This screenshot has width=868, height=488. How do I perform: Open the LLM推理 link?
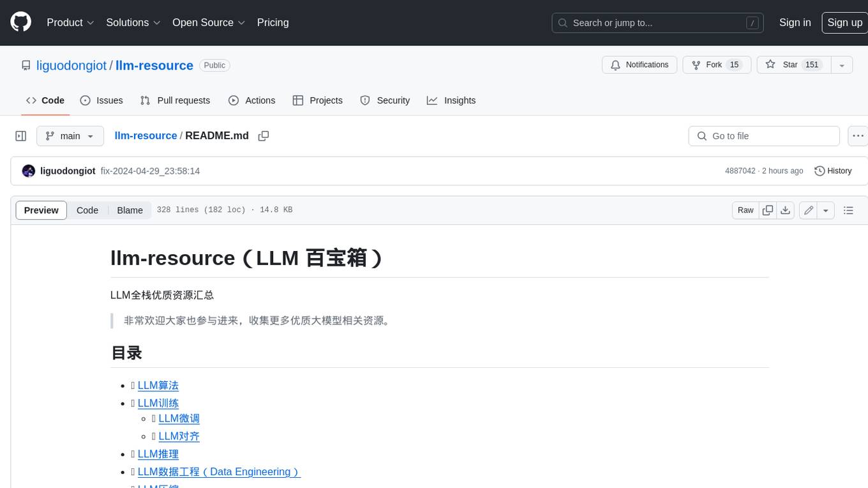[x=158, y=454]
